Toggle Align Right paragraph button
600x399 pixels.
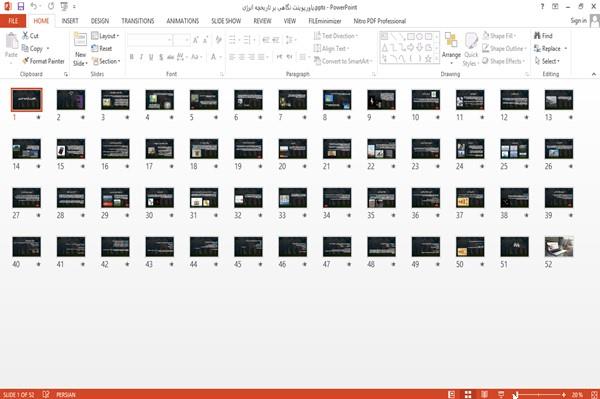(251, 57)
